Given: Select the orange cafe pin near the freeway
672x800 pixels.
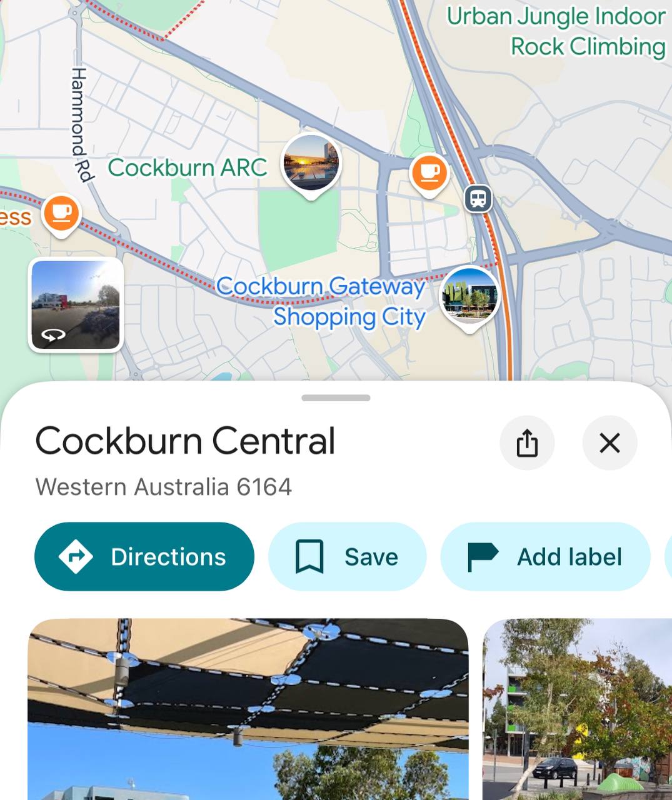Looking at the screenshot, I should pos(429,172).
